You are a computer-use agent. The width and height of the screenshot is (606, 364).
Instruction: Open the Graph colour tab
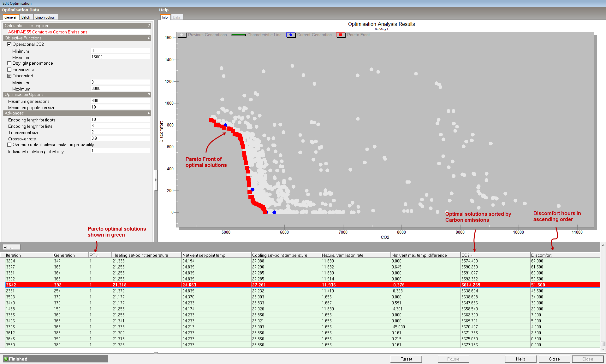(45, 17)
